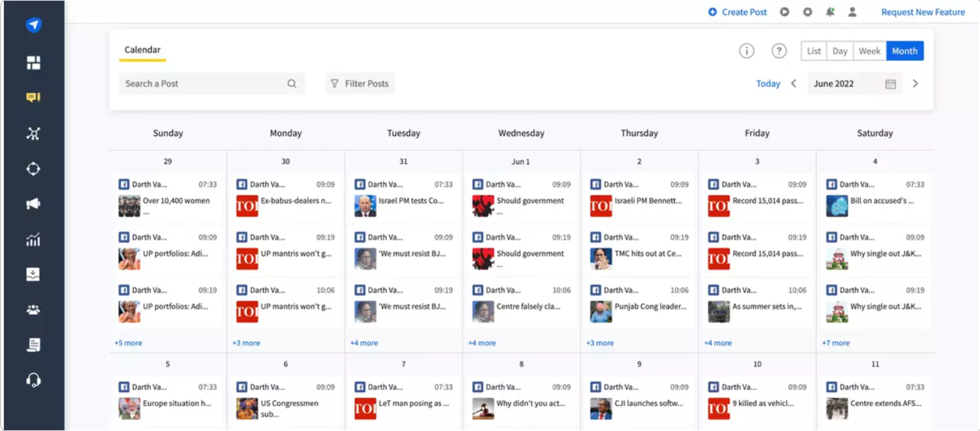This screenshot has height=431, width=980.
Task: Open the team members sidebar icon
Action: point(33,309)
